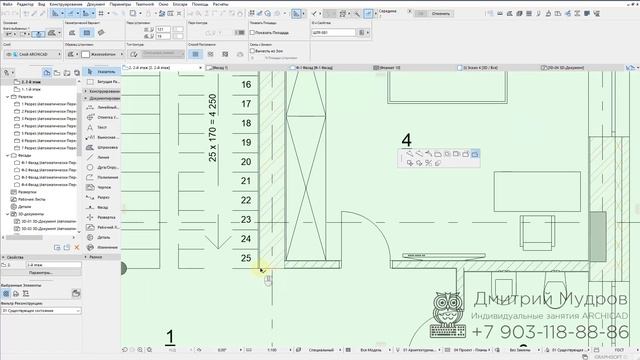Viewport: 640px width, 360px height.
Task: Select the Изменение (Change) tool
Action: pos(102,247)
